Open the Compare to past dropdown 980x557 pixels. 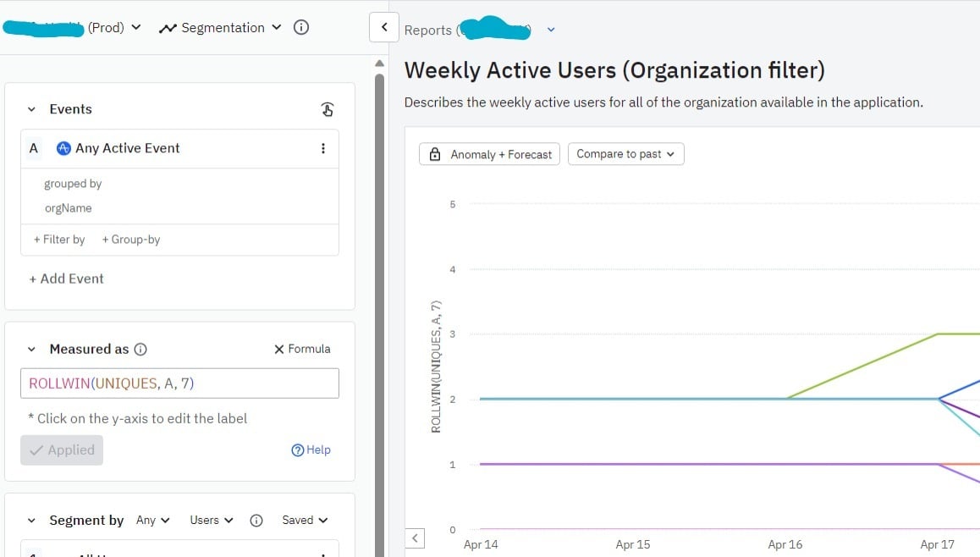click(625, 154)
